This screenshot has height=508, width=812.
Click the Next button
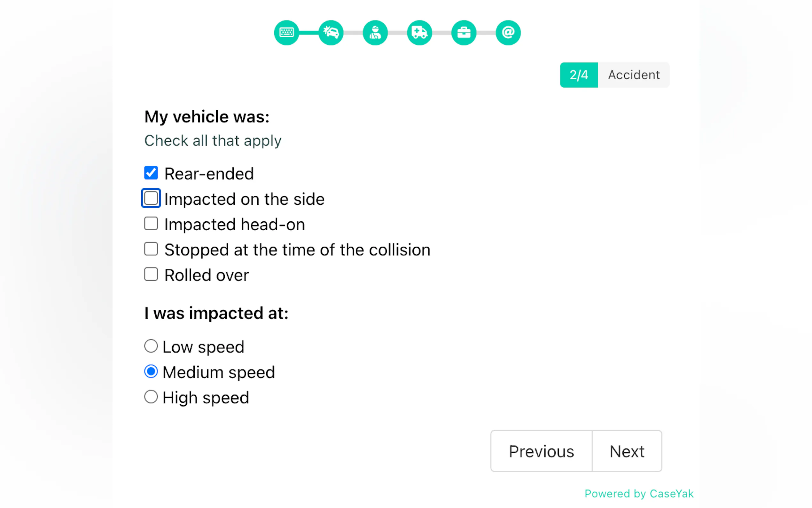627,451
